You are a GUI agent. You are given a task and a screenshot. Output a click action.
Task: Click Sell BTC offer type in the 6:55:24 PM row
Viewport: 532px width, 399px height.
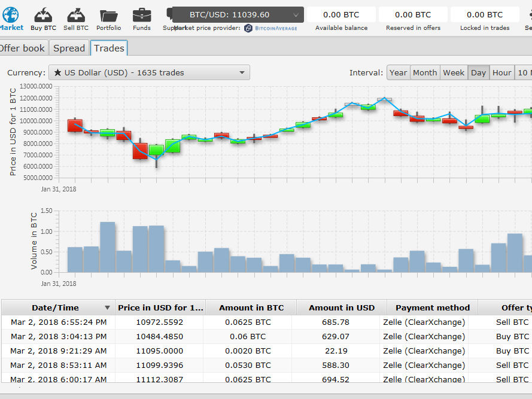pos(512,322)
